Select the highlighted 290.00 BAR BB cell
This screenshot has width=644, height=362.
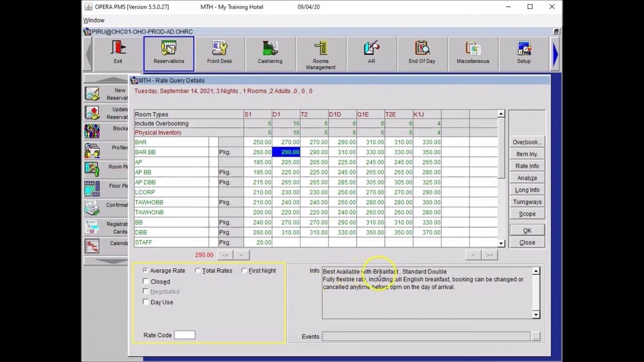coord(286,152)
